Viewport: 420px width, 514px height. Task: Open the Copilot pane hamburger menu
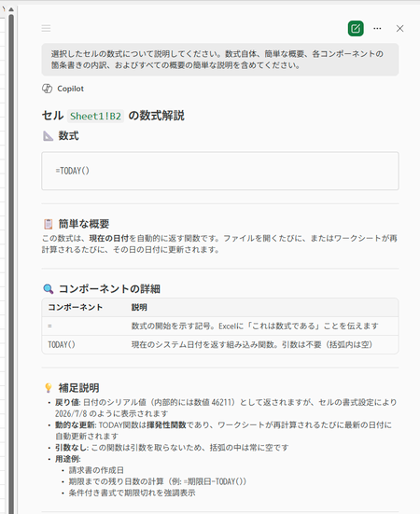46,28
